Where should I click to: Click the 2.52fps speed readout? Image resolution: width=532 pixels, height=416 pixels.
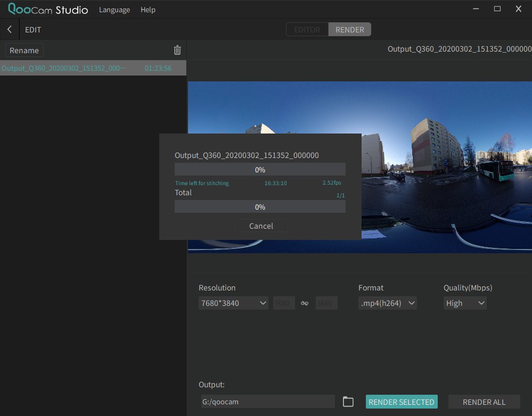click(331, 183)
